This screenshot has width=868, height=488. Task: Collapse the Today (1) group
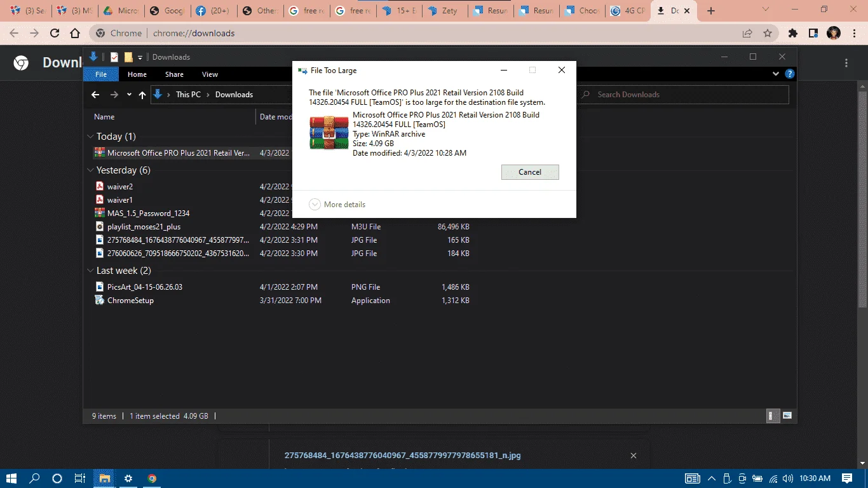click(x=90, y=137)
